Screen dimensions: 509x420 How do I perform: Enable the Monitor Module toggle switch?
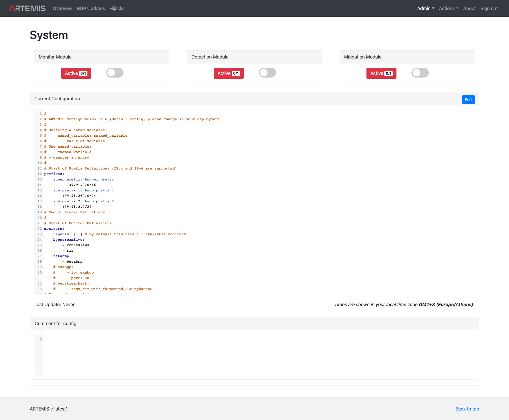pyautogui.click(x=115, y=73)
